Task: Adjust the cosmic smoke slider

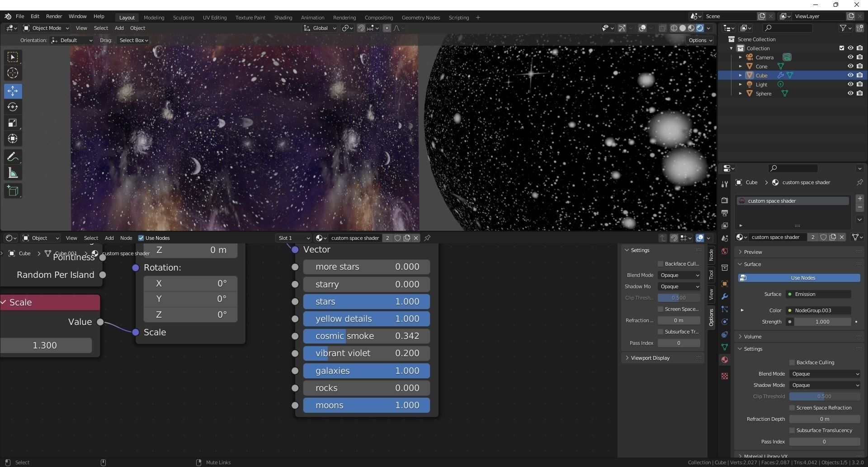Action: pos(366,336)
